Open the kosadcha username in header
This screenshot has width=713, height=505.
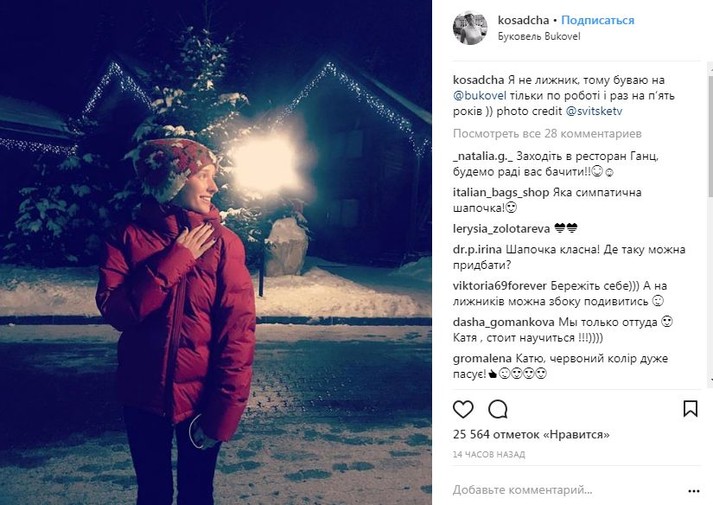tap(523, 20)
